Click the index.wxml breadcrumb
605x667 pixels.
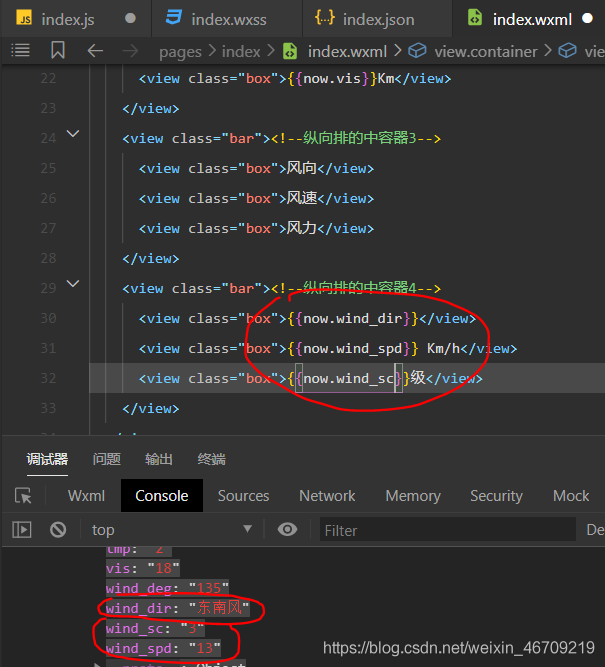pos(347,51)
